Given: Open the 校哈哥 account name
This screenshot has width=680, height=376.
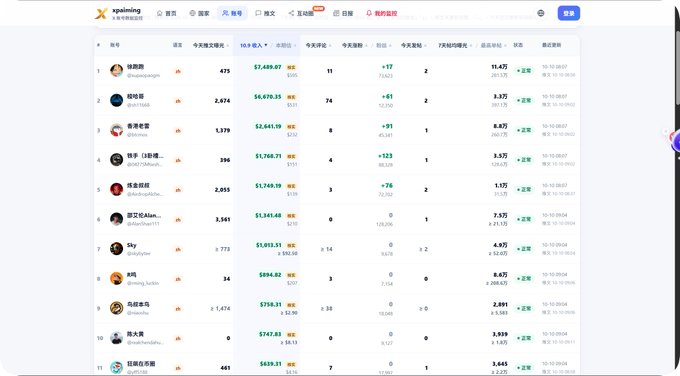Looking at the screenshot, I should coord(135,96).
